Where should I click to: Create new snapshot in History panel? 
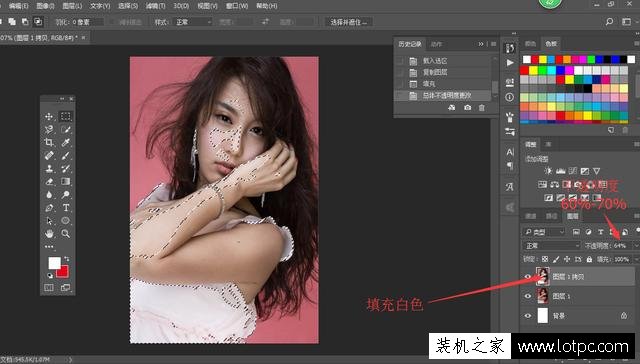467,108
